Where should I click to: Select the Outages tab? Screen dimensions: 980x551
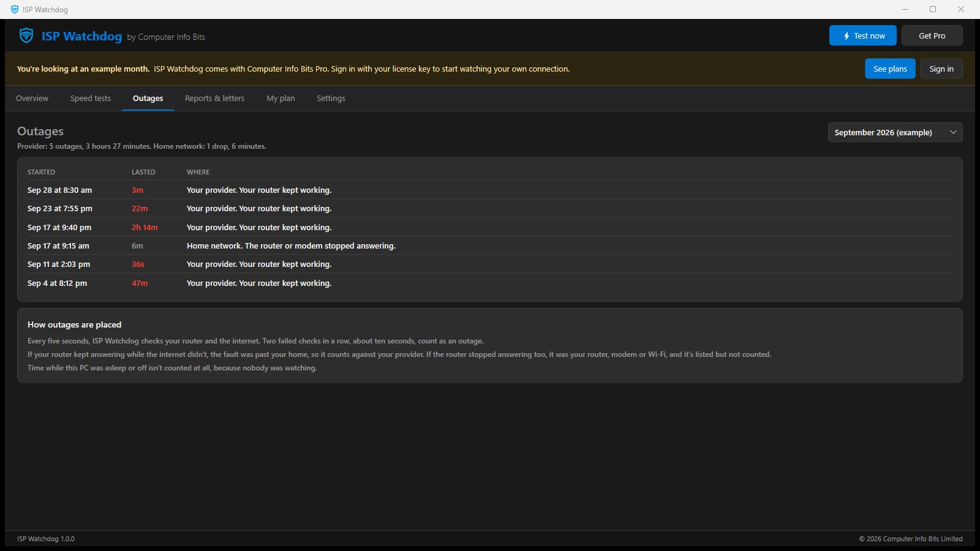click(148, 98)
